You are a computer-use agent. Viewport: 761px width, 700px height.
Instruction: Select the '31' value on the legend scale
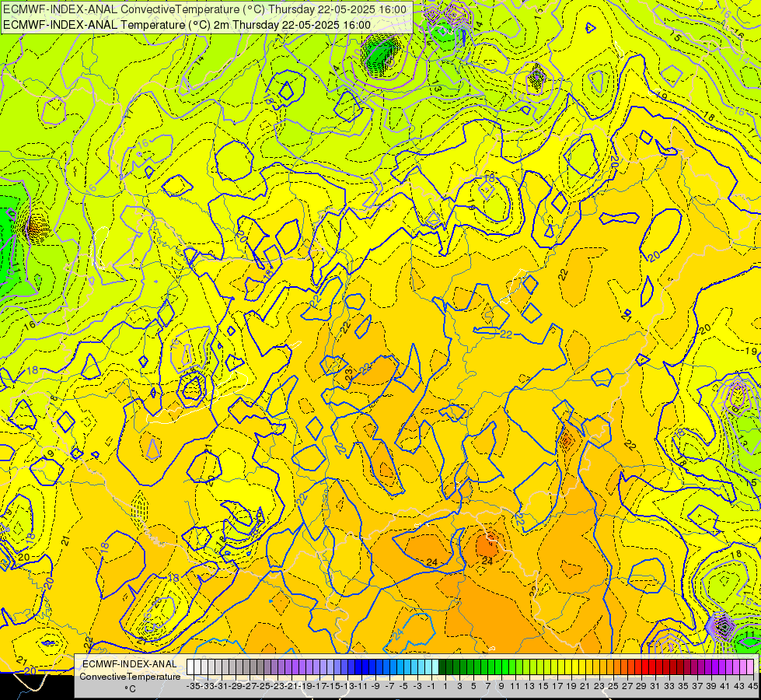click(x=655, y=686)
